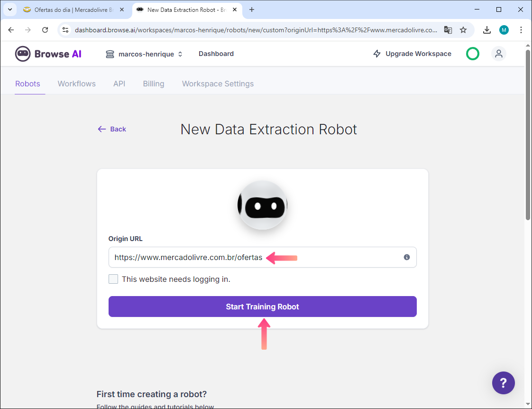Bookmark this page with the star icon

coord(463,30)
